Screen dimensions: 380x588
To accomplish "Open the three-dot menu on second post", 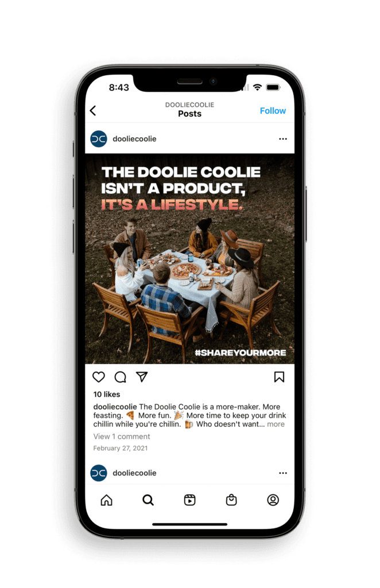I will point(283,473).
